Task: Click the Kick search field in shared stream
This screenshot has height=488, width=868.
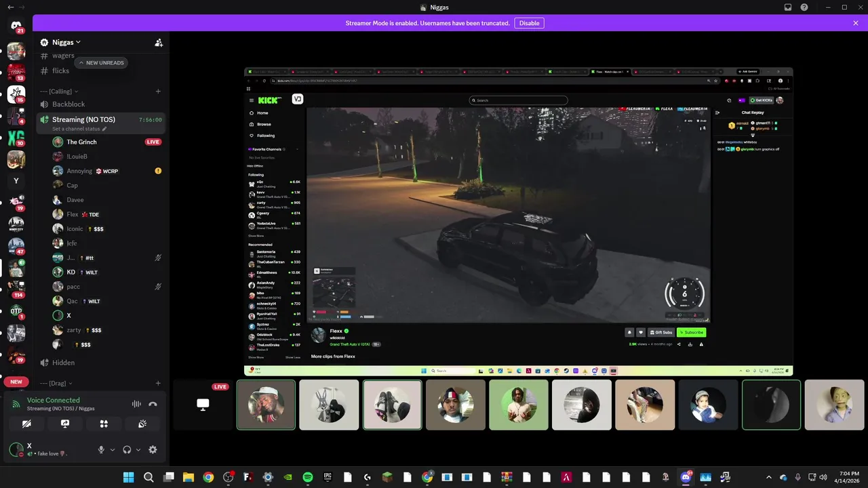Action: 519,100
